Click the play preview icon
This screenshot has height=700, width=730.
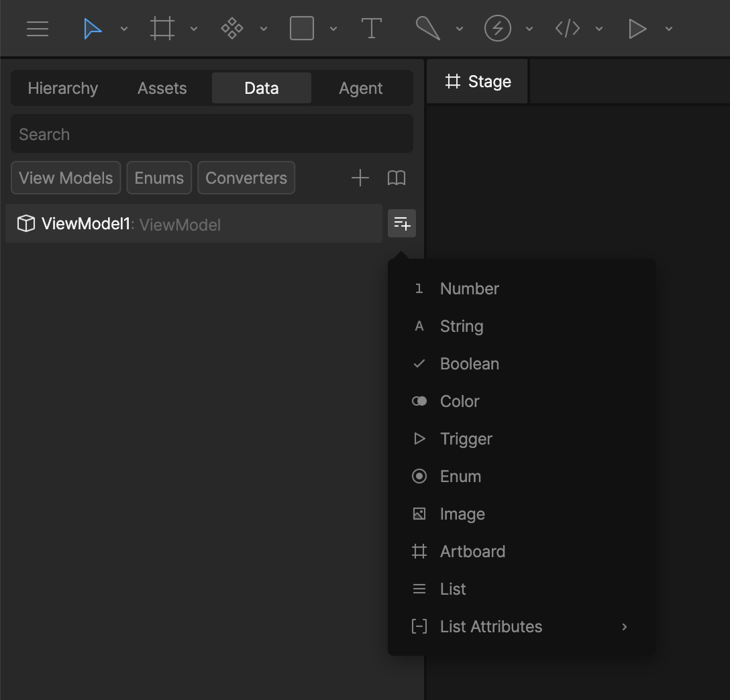(x=637, y=28)
